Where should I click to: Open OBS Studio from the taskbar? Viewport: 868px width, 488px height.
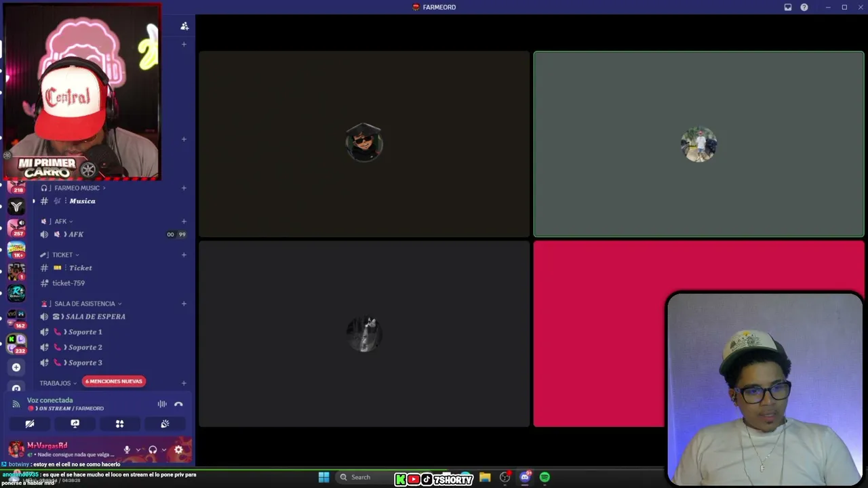click(x=505, y=477)
